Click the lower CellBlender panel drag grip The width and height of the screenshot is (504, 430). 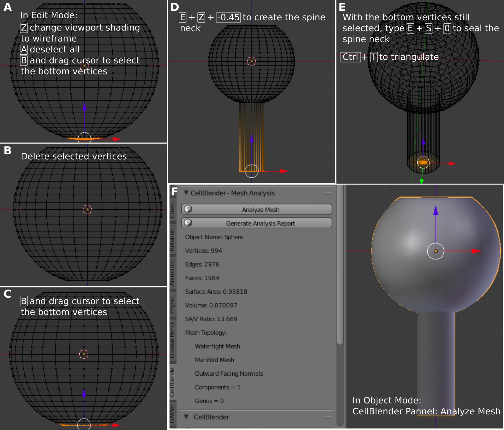click(x=328, y=417)
